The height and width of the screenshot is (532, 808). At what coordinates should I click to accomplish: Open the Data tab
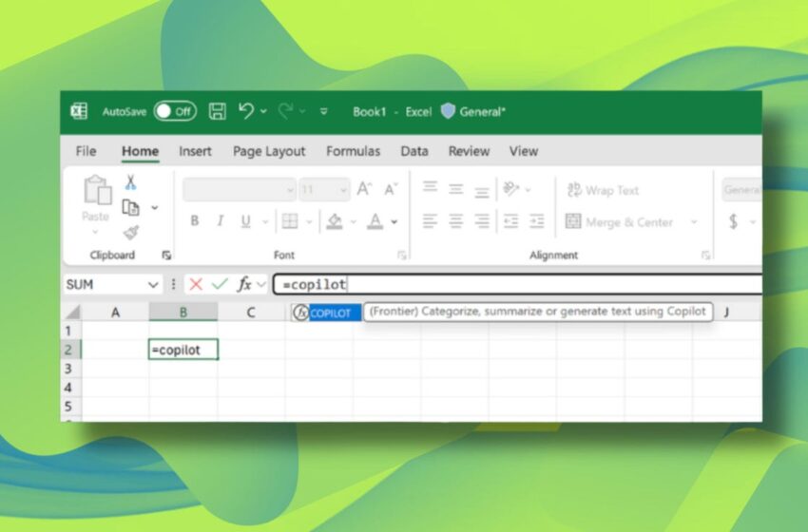click(414, 151)
